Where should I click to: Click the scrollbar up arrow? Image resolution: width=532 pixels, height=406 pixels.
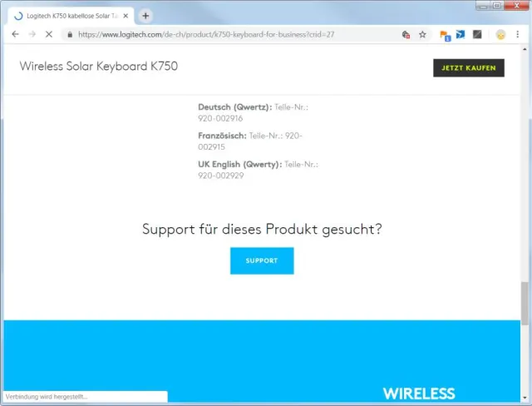click(x=525, y=49)
